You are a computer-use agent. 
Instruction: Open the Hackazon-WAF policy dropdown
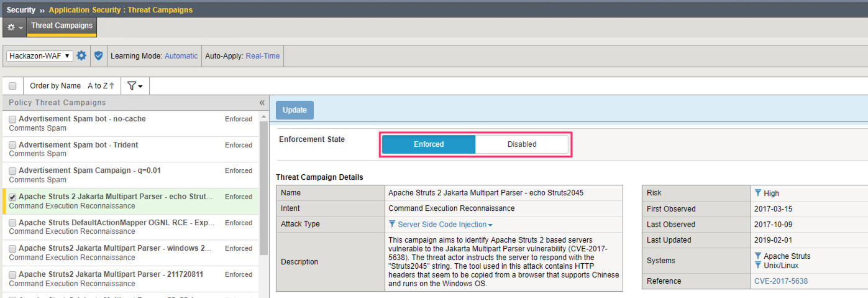pyautogui.click(x=40, y=56)
